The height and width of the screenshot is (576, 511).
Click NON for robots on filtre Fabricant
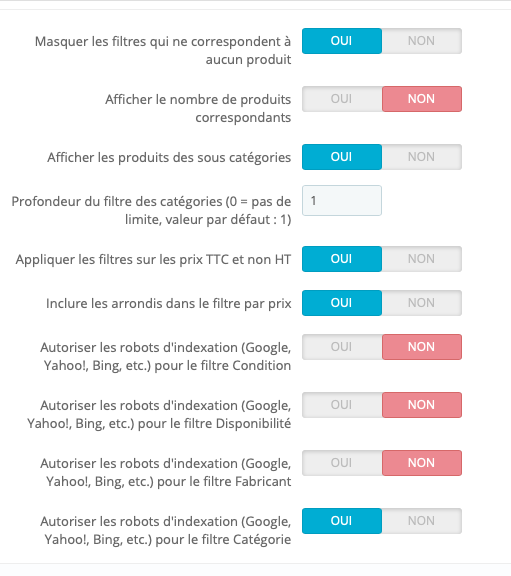422,463
